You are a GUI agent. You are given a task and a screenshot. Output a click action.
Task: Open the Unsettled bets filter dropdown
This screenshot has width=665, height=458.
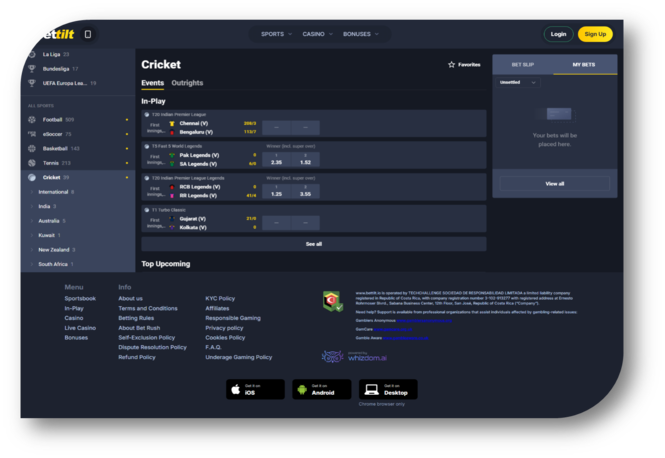click(518, 83)
